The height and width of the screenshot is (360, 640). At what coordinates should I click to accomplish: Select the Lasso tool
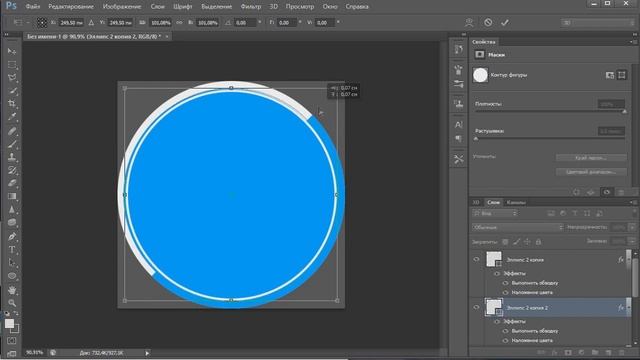[12, 78]
